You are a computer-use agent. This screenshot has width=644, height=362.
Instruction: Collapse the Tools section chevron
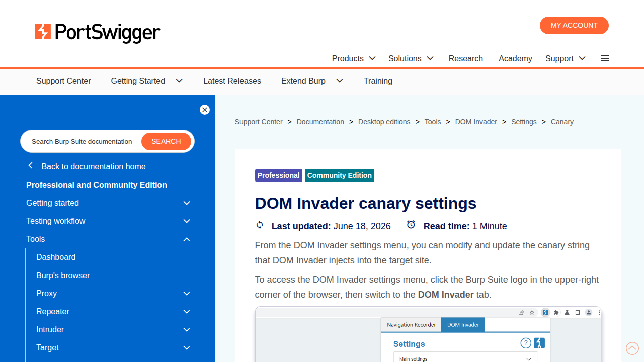187,239
